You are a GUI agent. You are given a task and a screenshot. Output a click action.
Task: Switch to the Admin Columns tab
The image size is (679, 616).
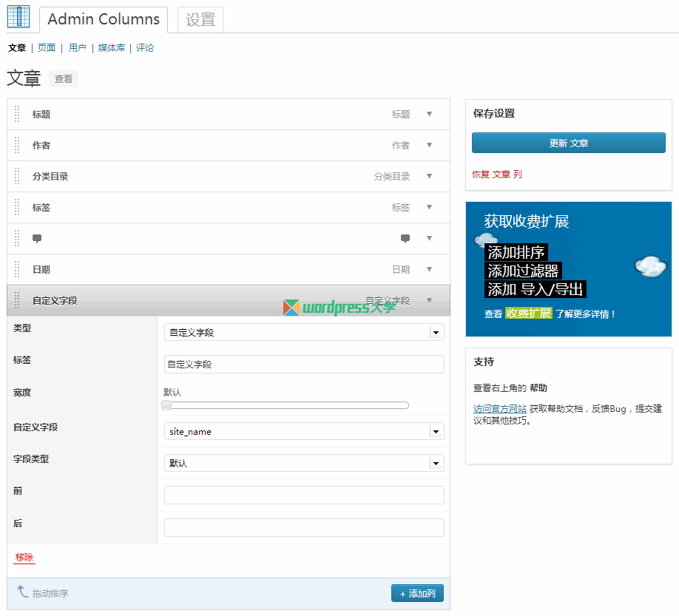[x=104, y=19]
